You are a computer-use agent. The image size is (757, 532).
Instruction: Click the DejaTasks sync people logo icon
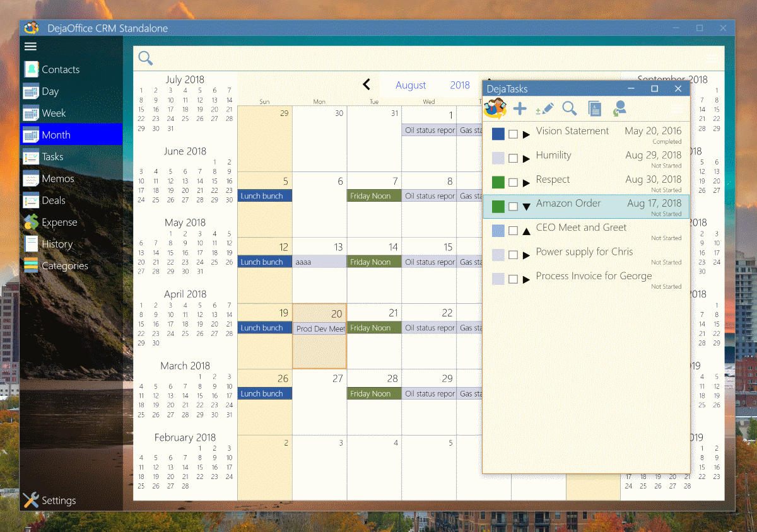495,109
